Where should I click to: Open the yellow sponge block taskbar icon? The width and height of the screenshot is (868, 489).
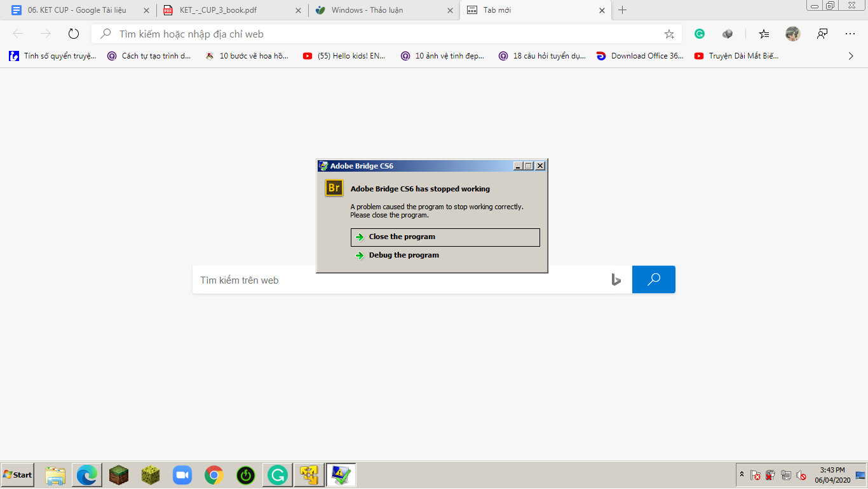tap(151, 475)
